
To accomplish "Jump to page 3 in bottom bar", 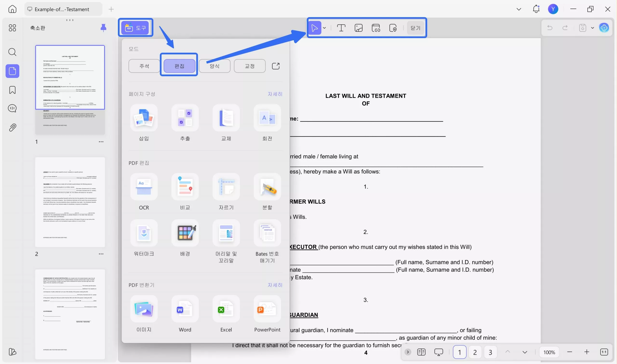I will (x=490, y=352).
